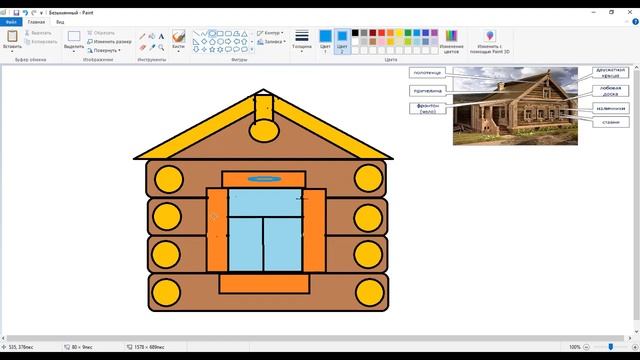Select the Color picker eyedropper tool
The width and height of the screenshot is (640, 360).
(152, 47)
